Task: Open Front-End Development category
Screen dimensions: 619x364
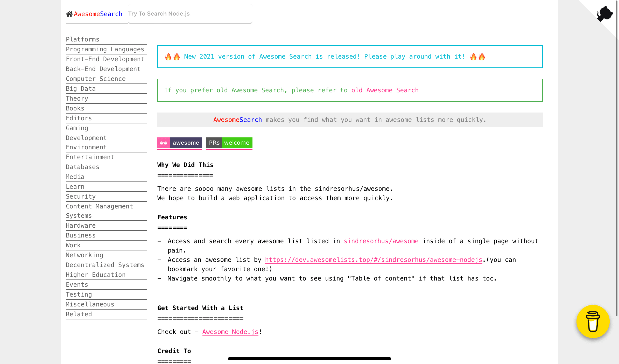Action: coord(106,59)
